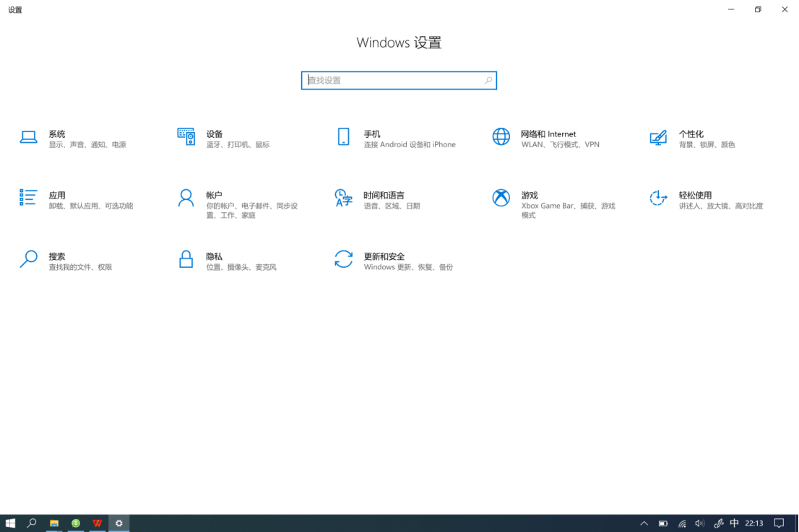Open the 设备 settings title
The height and width of the screenshot is (532, 799).
coord(215,134)
